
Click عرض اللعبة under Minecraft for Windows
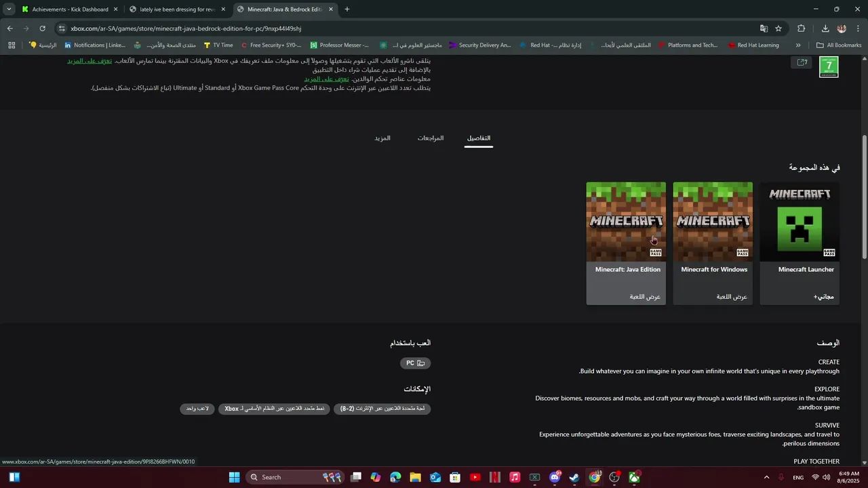pos(732,297)
